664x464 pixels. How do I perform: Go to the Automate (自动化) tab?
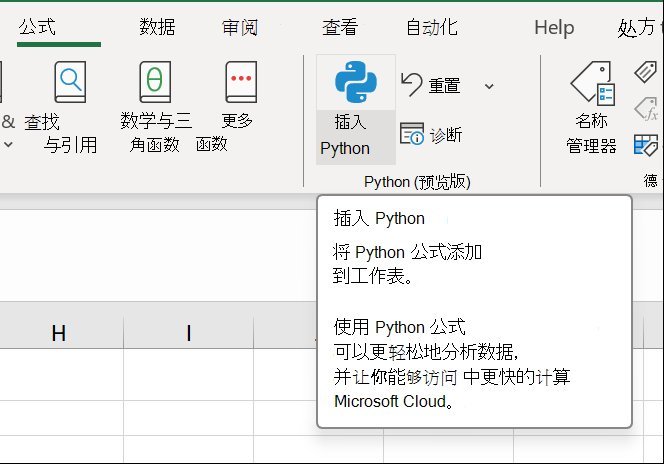pos(433,27)
